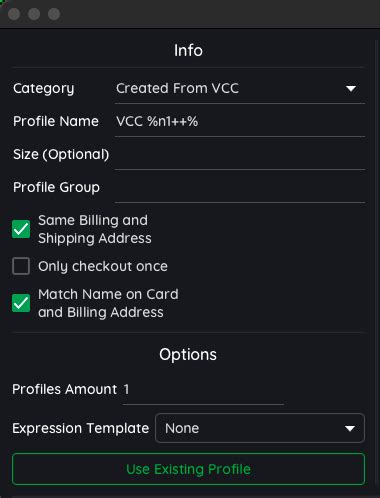380x498 pixels.
Task: Click the red close window button
Action: (14, 14)
